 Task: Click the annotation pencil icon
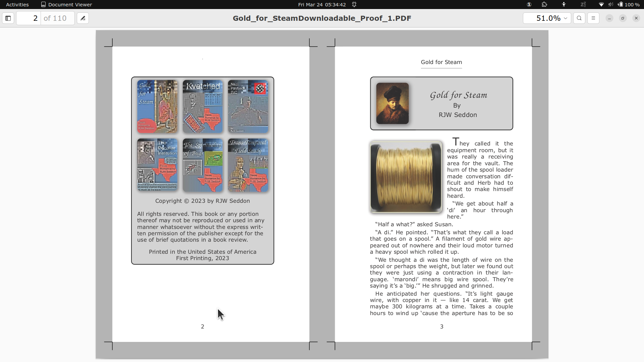(83, 18)
